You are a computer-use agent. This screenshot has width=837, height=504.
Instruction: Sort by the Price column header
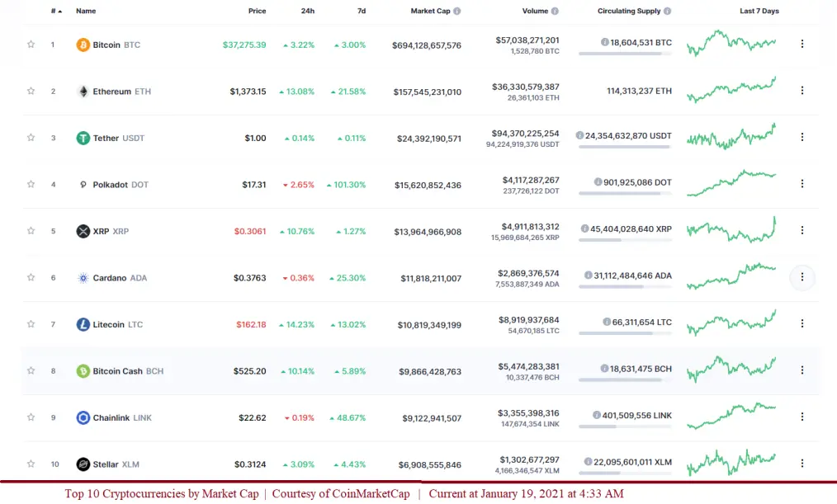coord(257,11)
